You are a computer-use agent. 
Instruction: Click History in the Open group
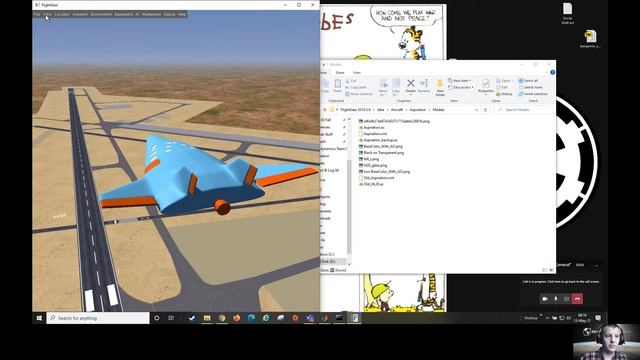tap(504, 94)
